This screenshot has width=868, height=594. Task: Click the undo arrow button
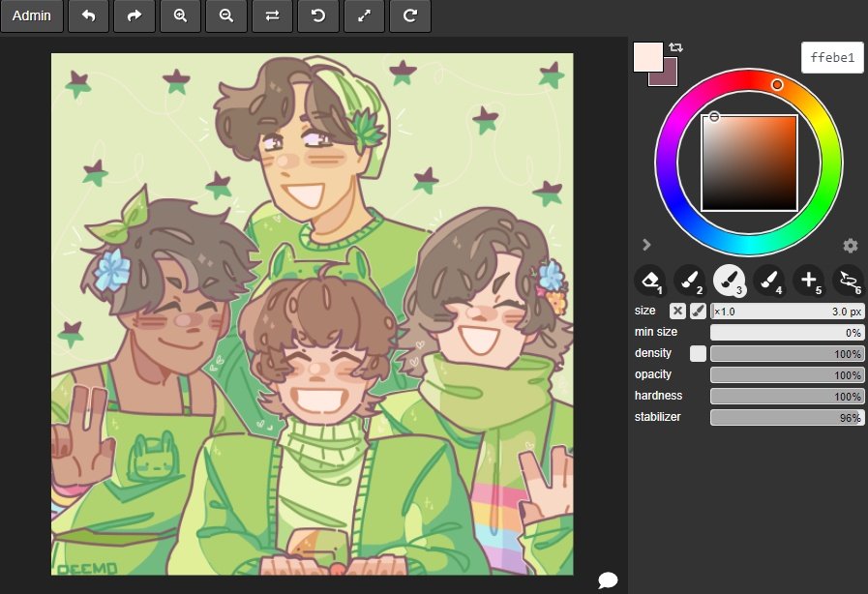pyautogui.click(x=89, y=16)
